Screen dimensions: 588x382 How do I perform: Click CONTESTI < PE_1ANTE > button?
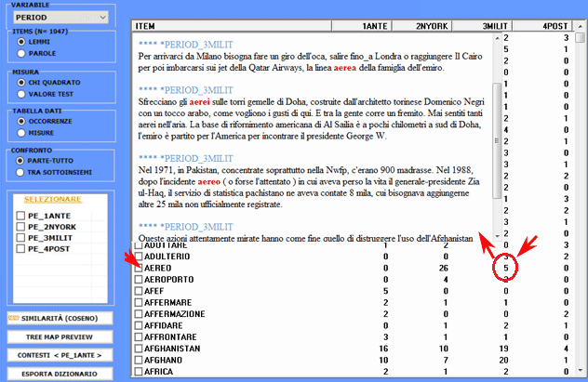point(60,355)
